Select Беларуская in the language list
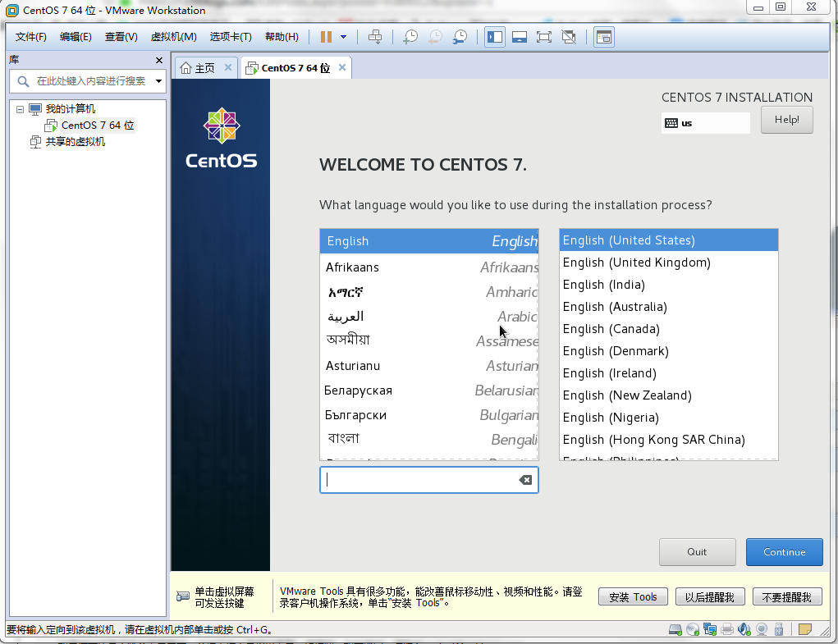The height and width of the screenshot is (644, 838). [x=429, y=391]
